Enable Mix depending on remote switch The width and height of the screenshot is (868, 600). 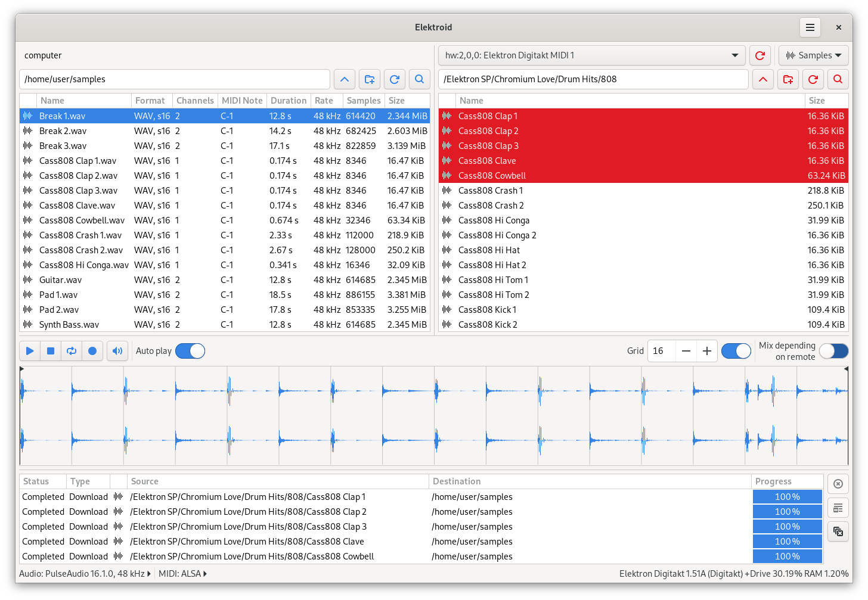(x=833, y=351)
